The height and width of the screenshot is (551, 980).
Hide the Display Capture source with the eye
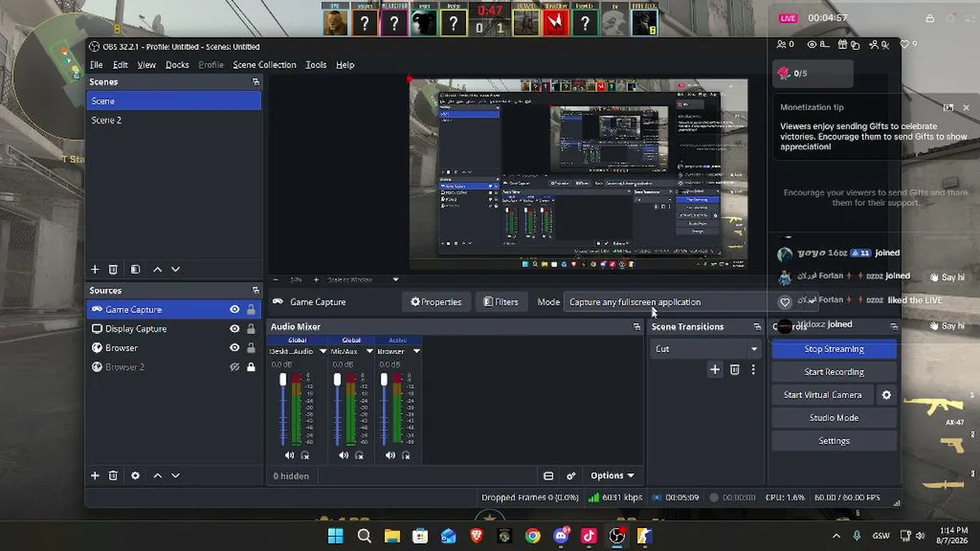(x=235, y=329)
